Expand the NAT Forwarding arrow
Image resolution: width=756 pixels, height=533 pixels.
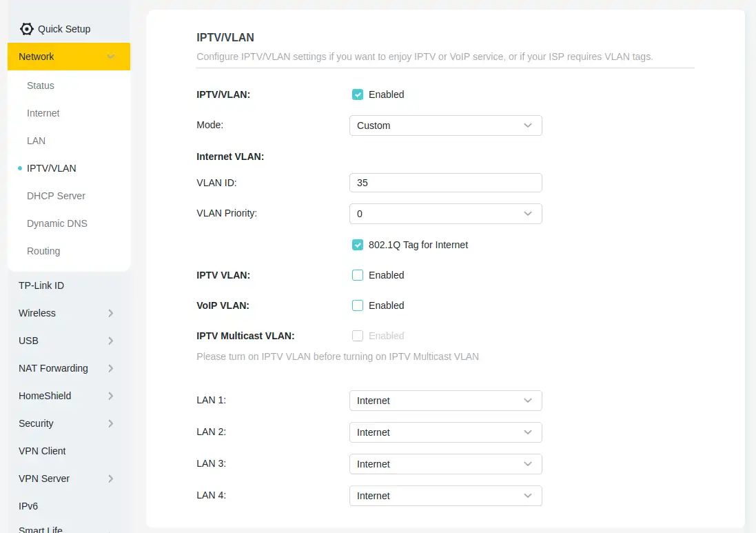pos(111,368)
